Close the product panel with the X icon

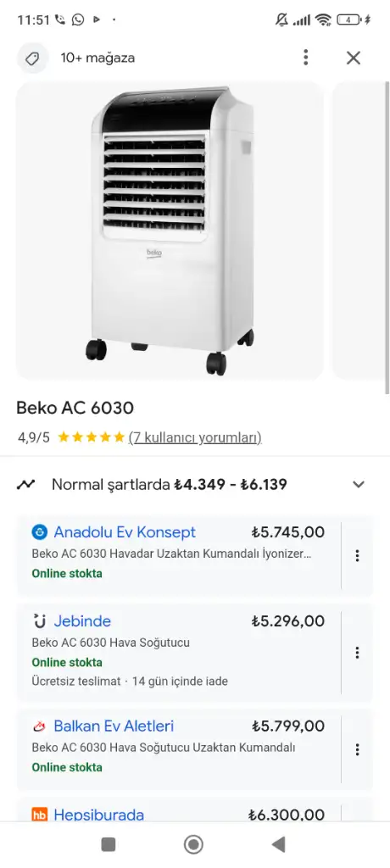354,58
